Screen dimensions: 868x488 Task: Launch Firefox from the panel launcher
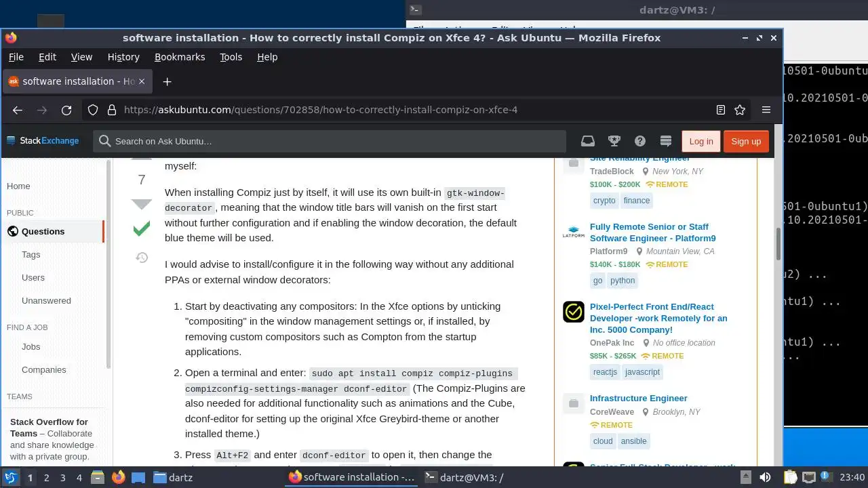pos(118,477)
